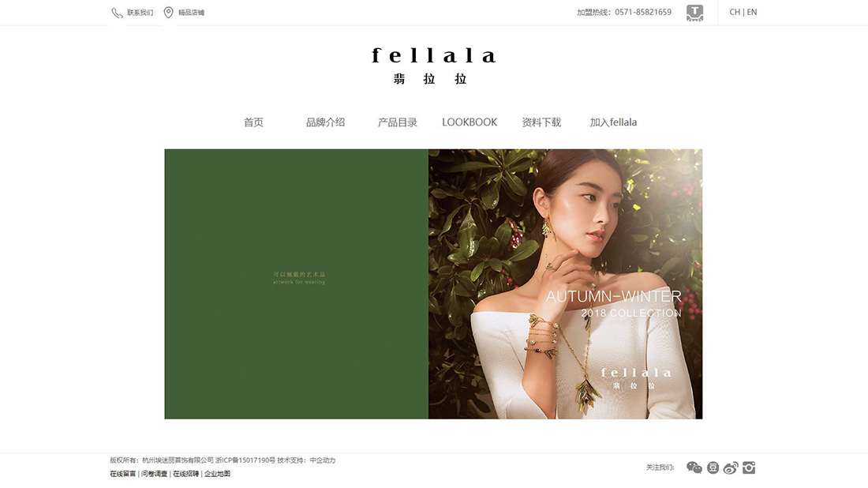Click the 企业地图 footer link

tap(217, 474)
